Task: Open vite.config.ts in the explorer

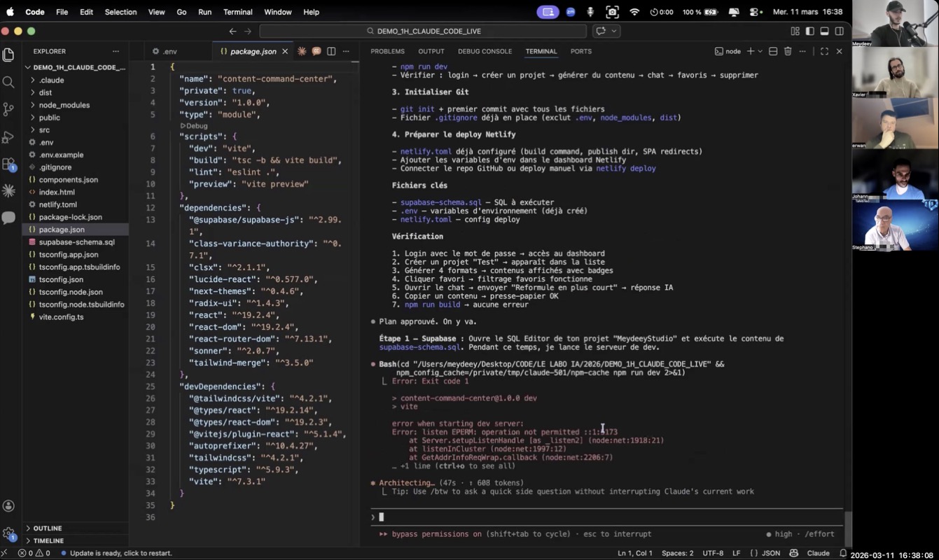Action: [x=61, y=317]
